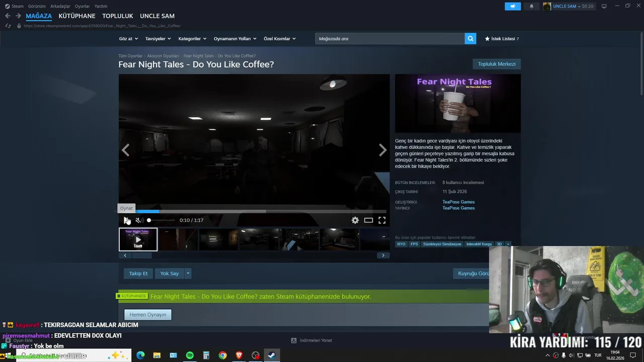Viewport: 644px width, 362px height.
Task: Select the trailer video thumbnail
Action: click(x=138, y=239)
